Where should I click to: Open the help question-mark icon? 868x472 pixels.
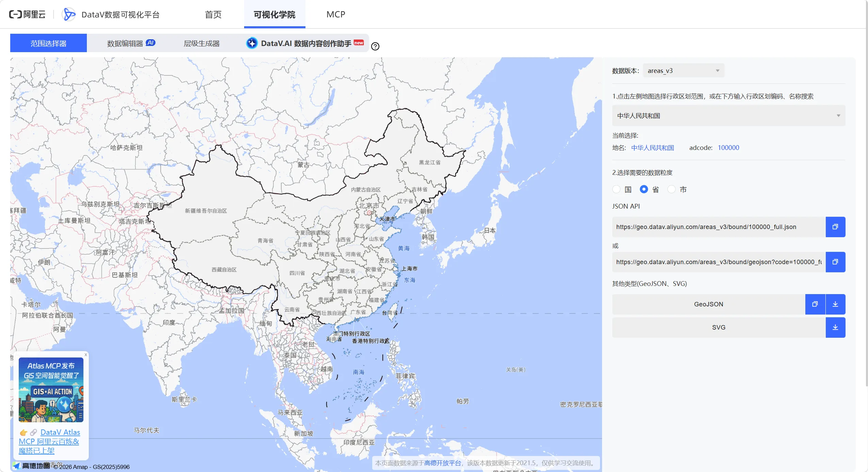click(375, 46)
